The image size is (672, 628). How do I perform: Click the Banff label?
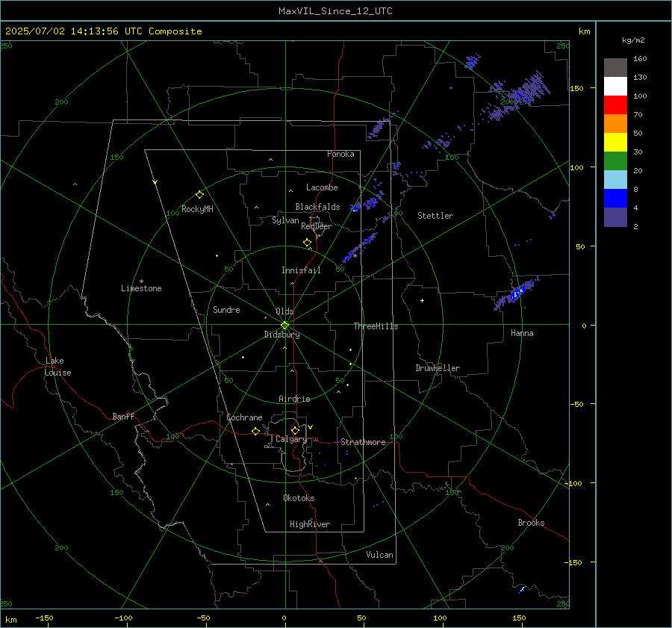(x=123, y=417)
